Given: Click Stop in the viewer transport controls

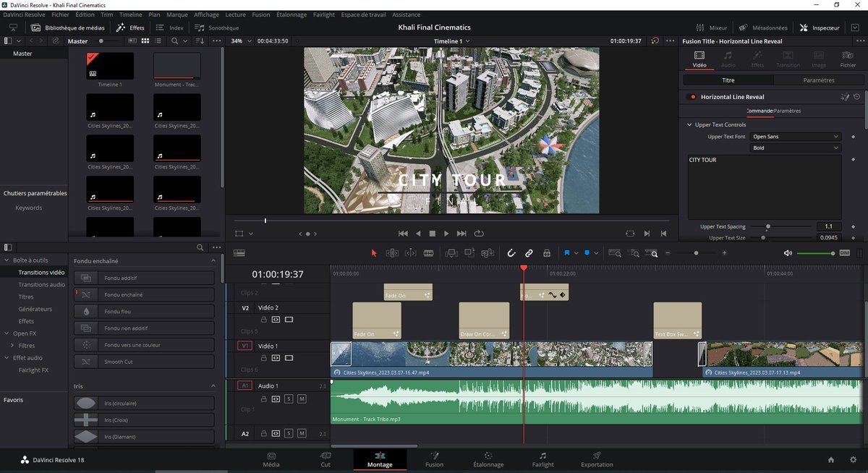Looking at the screenshot, I should [x=433, y=234].
